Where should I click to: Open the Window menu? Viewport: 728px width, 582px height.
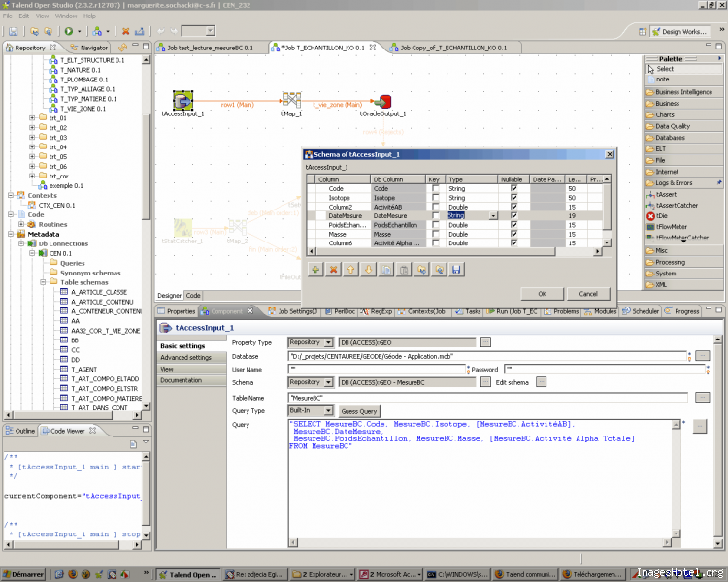pos(66,16)
